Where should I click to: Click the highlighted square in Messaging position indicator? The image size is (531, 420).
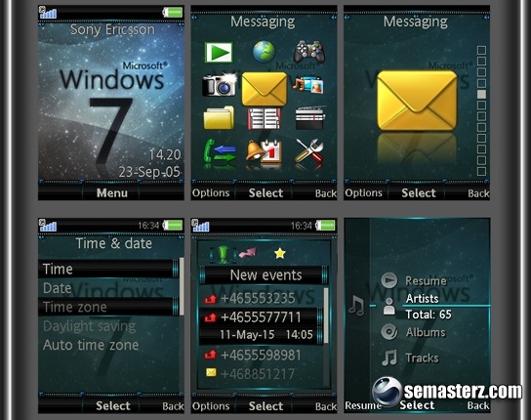pos(481,94)
